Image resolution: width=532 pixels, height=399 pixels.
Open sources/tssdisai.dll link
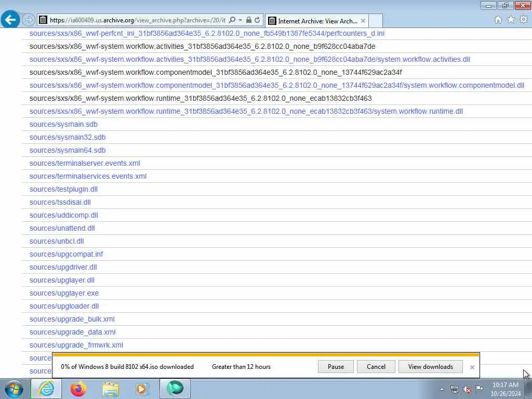pyautogui.click(x=60, y=202)
